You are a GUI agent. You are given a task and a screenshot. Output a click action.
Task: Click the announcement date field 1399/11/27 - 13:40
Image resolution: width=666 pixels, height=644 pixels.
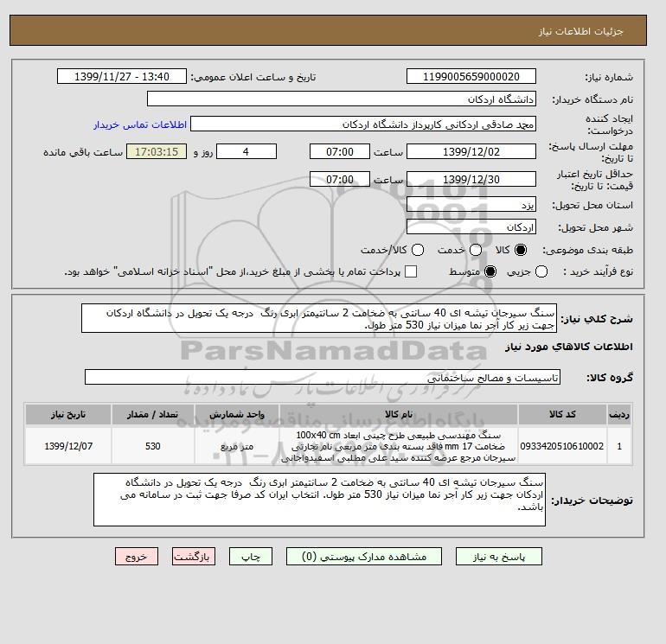coord(122,76)
